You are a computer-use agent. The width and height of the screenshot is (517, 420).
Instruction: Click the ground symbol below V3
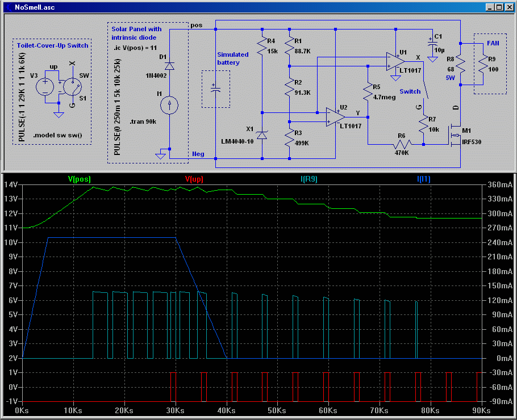point(59,115)
